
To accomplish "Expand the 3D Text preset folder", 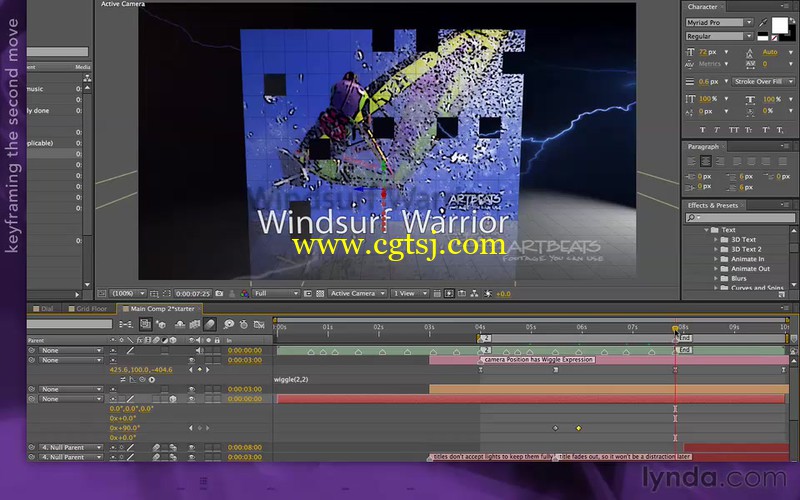I will pyautogui.click(x=716, y=240).
